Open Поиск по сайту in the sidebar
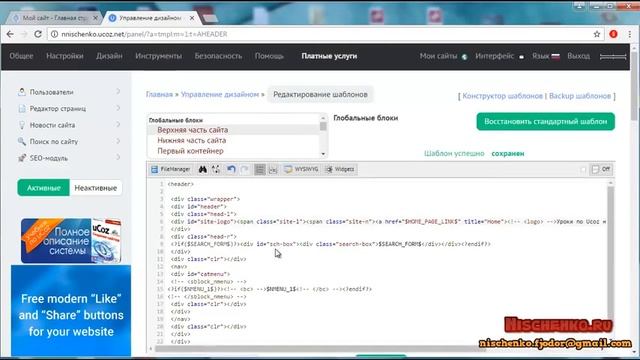Viewport: 640px width, 360px height. (x=53, y=142)
